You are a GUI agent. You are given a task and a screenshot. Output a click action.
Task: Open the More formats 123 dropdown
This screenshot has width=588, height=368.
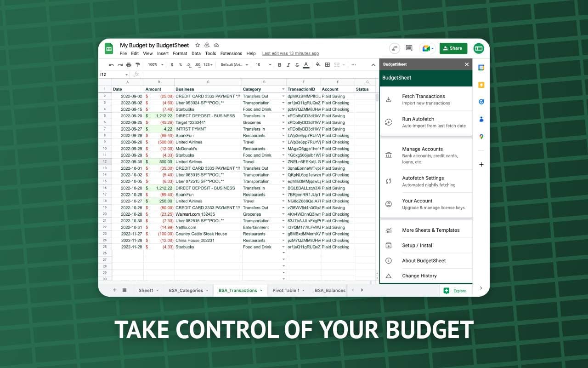(x=208, y=65)
